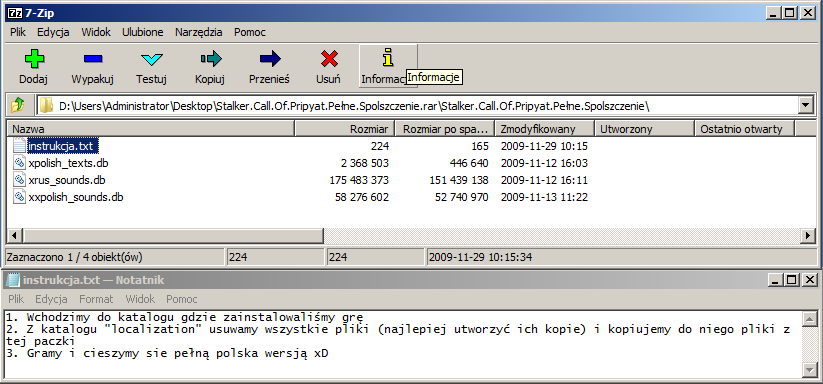
Task: Open the Widok menu in 7-Zip
Action: click(96, 32)
